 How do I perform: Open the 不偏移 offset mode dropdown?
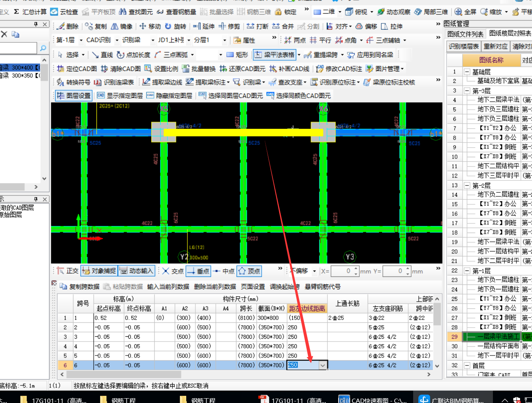click(x=314, y=271)
